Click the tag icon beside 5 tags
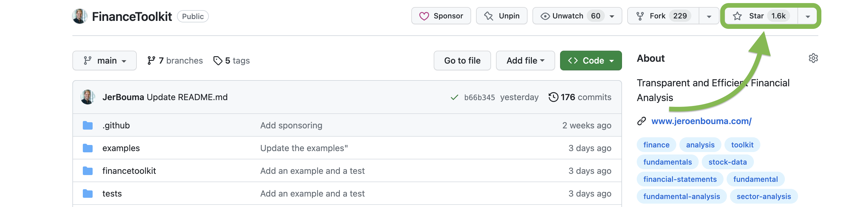 click(217, 60)
